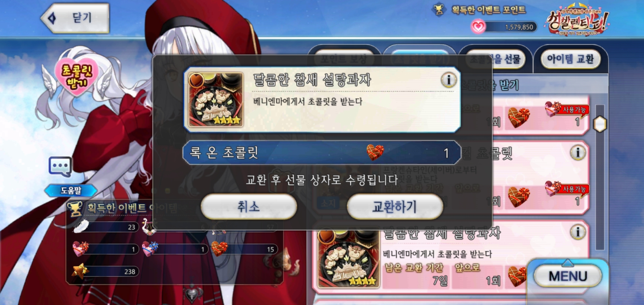Open 도움말 help

pyautogui.click(x=71, y=191)
